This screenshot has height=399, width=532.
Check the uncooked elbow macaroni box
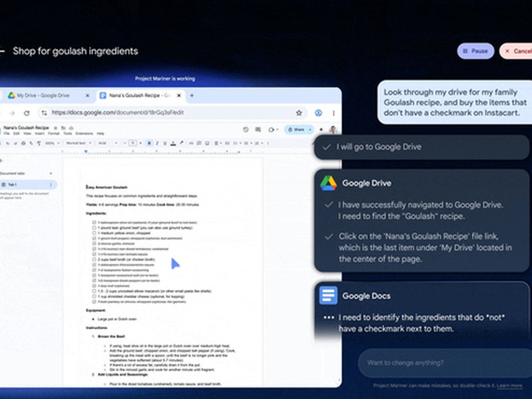pyautogui.click(x=94, y=291)
